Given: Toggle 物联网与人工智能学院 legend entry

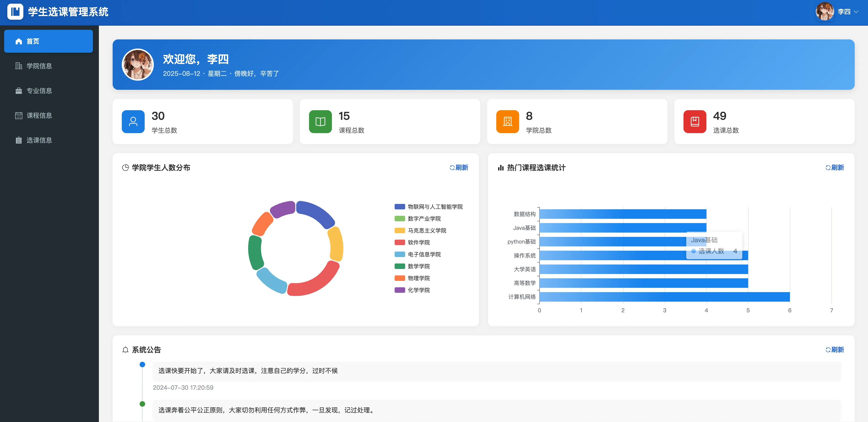Looking at the screenshot, I should 434,207.
